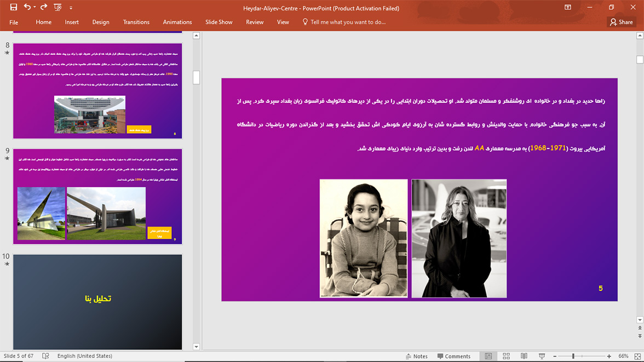Open Ribbon Display Options
Viewport: 644px width, 362px height.
(568, 7)
